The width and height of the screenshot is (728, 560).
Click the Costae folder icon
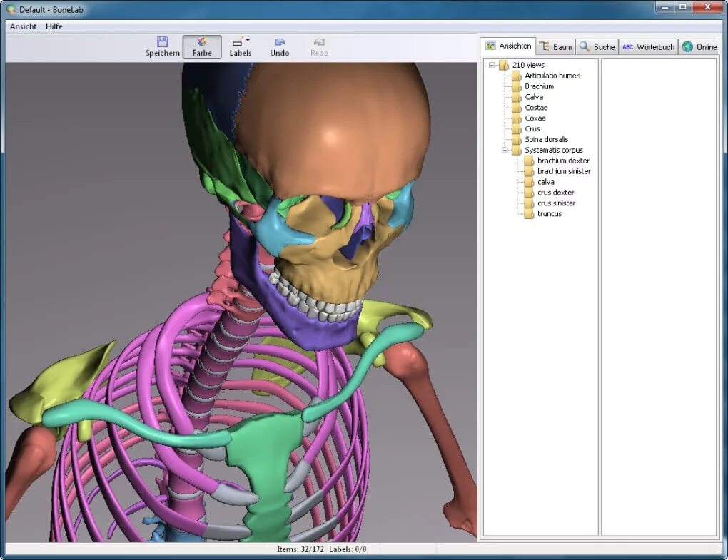coord(517,108)
